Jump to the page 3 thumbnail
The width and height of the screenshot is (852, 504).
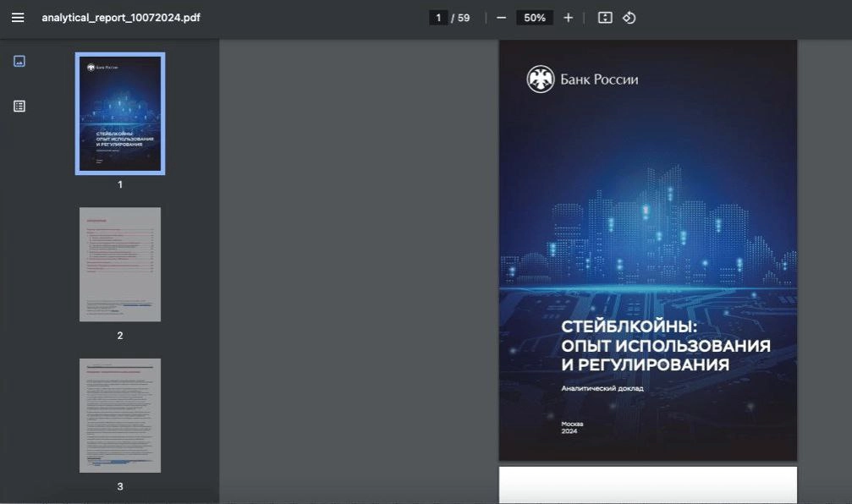(120, 415)
